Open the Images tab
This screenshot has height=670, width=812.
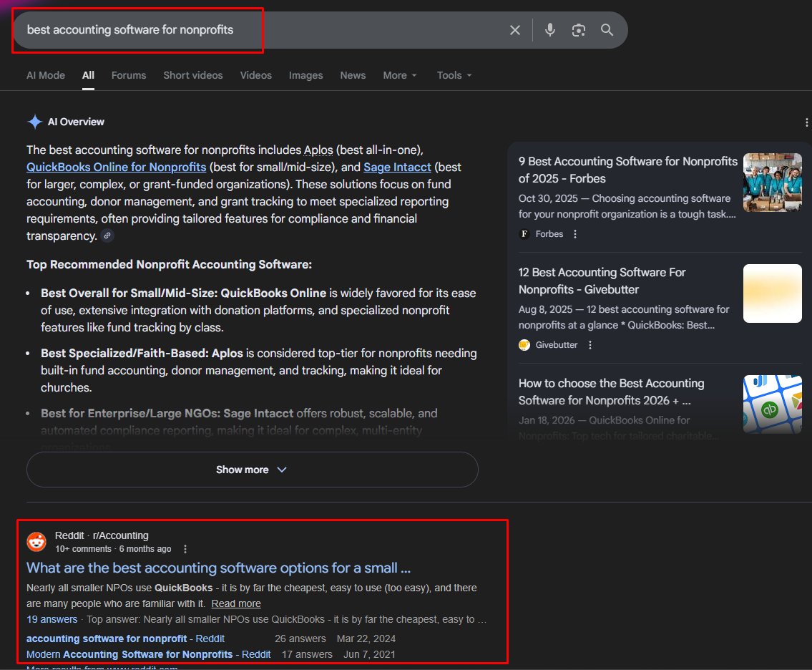click(305, 75)
